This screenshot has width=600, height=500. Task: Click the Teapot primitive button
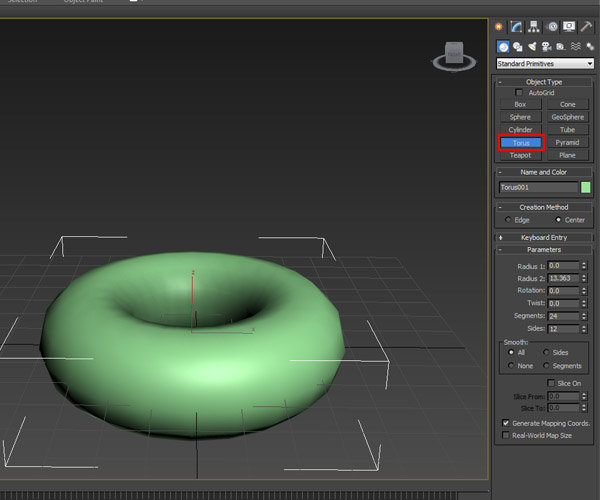[x=520, y=155]
